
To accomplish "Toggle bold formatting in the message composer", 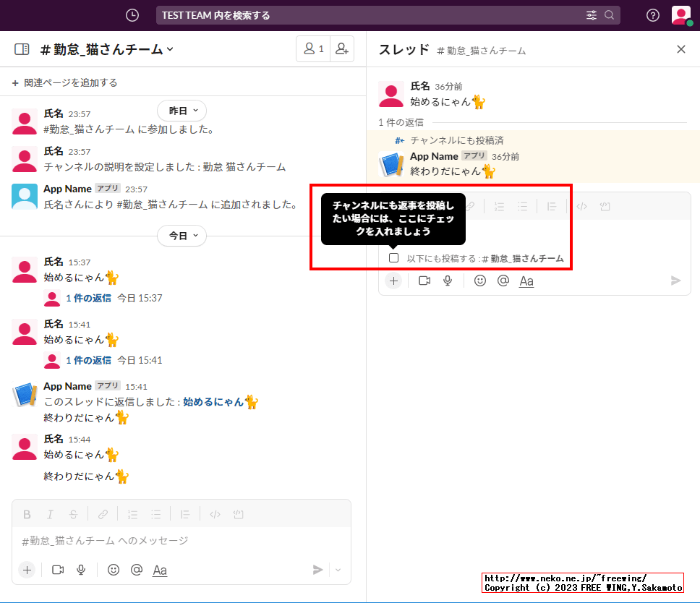I will pos(27,514).
